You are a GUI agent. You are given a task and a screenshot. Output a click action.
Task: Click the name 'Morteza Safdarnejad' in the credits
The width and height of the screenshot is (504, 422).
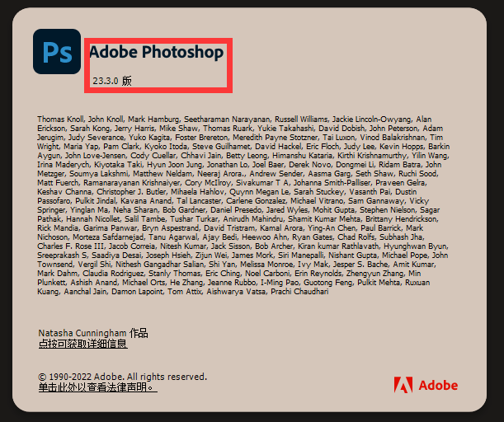[108, 237]
